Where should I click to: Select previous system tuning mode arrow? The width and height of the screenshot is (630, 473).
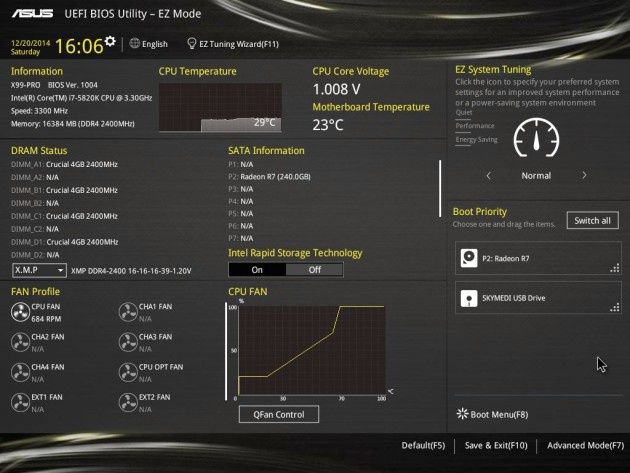(x=489, y=176)
